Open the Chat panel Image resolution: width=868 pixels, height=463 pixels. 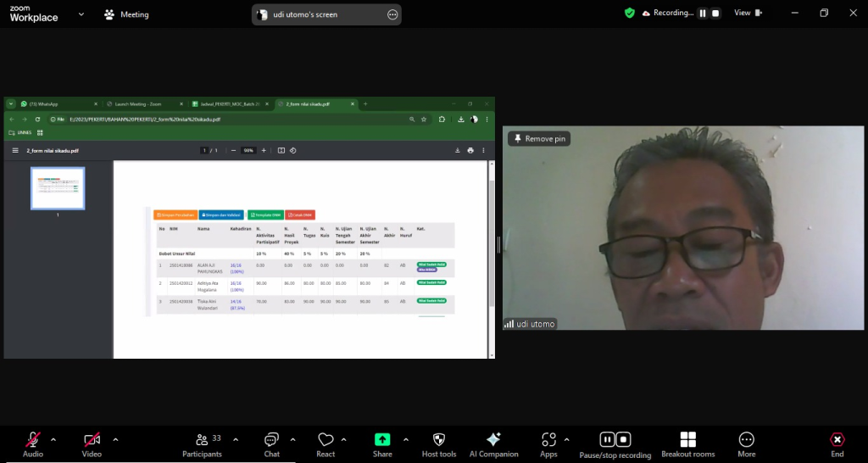pyautogui.click(x=271, y=440)
